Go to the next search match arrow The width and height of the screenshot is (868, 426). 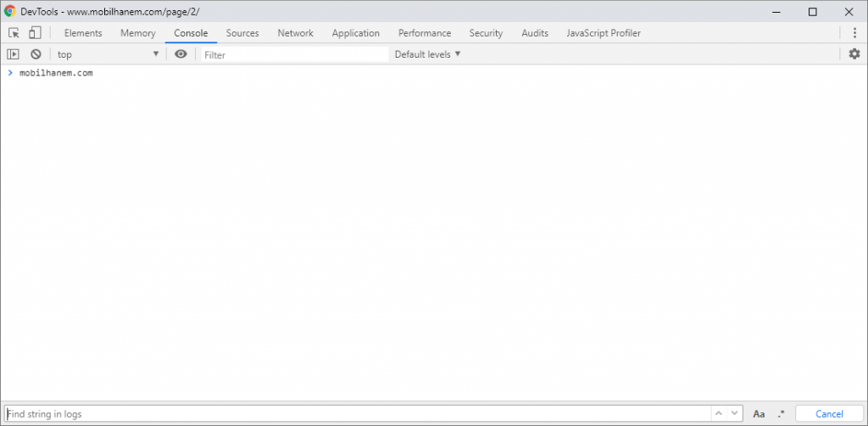(x=734, y=414)
